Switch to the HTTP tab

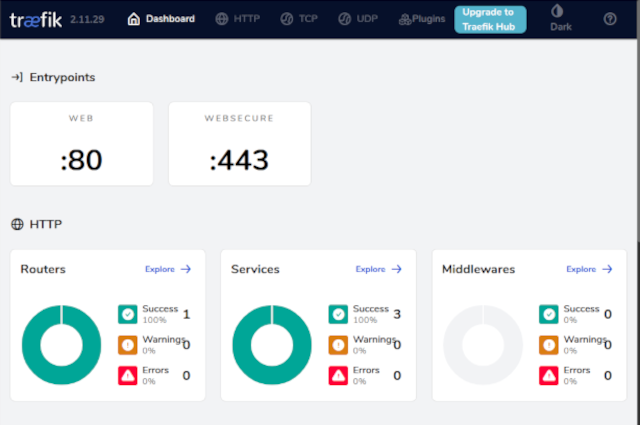click(x=237, y=19)
